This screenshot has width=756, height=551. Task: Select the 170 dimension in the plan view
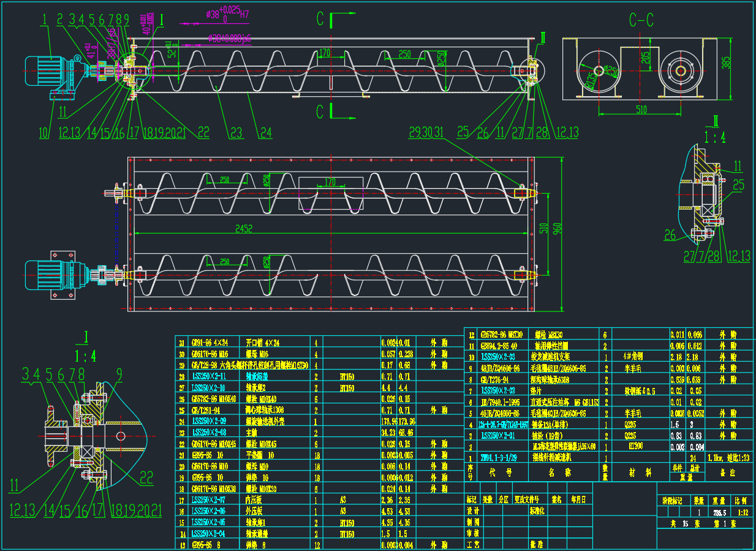[x=330, y=181]
